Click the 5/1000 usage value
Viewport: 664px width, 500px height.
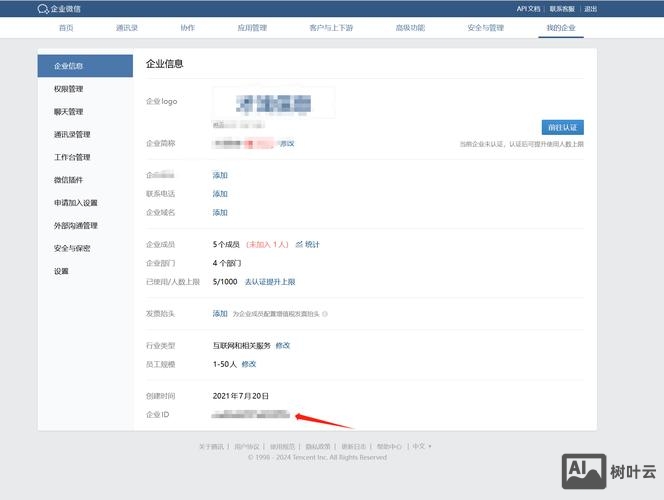coord(225,282)
